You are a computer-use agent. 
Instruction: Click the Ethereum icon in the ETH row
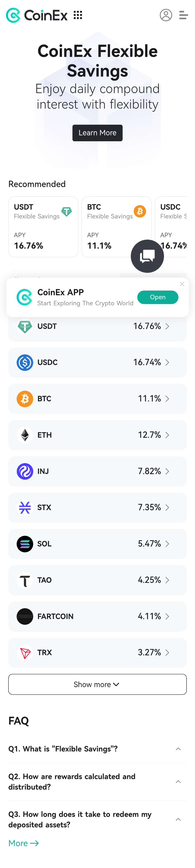pyautogui.click(x=25, y=435)
